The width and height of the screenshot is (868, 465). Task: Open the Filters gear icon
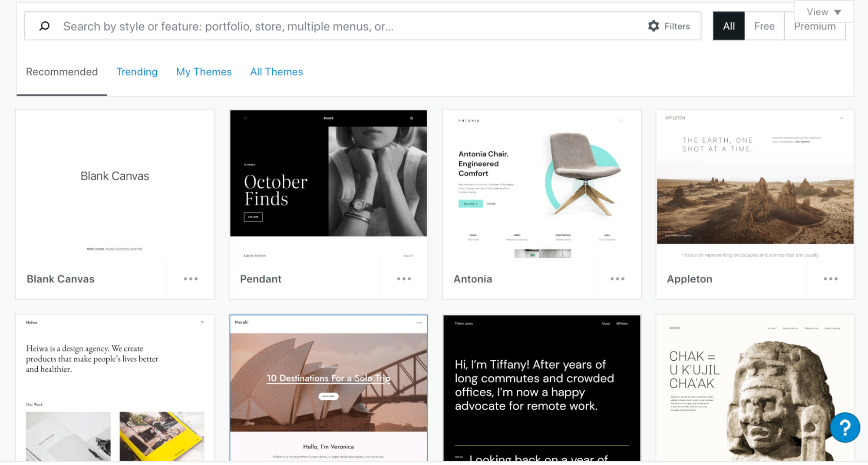point(653,26)
